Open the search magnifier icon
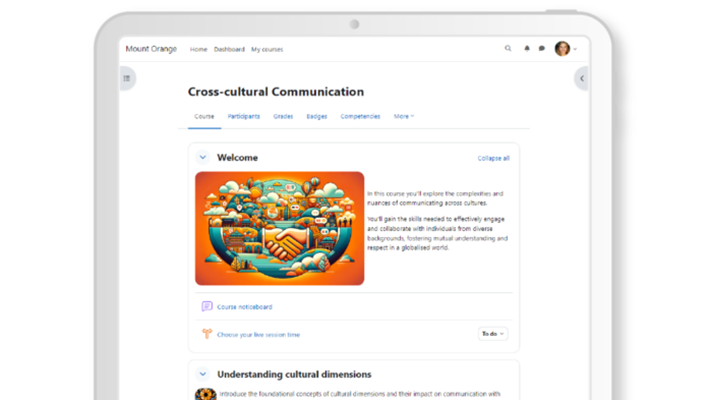This screenshot has width=712, height=400. click(508, 48)
